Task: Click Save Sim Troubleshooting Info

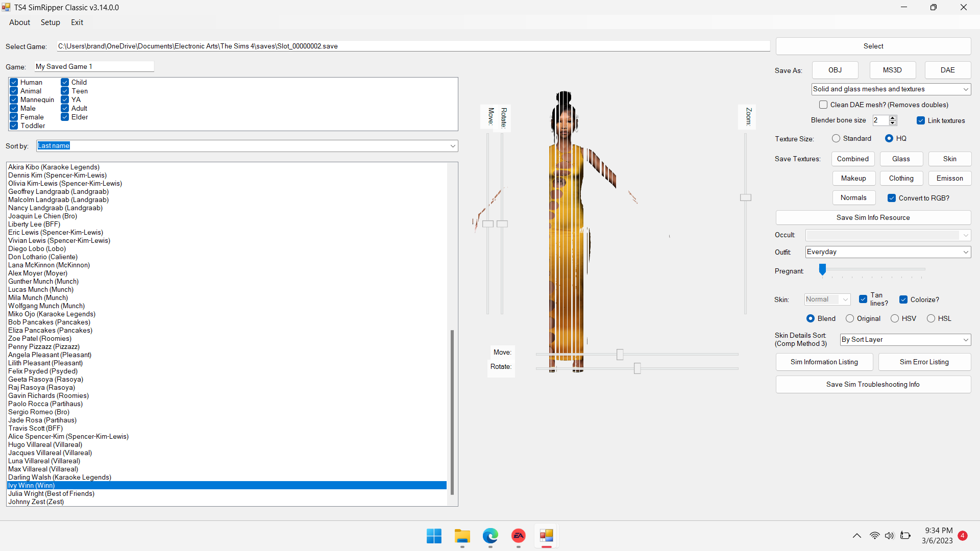Action: pyautogui.click(x=873, y=384)
